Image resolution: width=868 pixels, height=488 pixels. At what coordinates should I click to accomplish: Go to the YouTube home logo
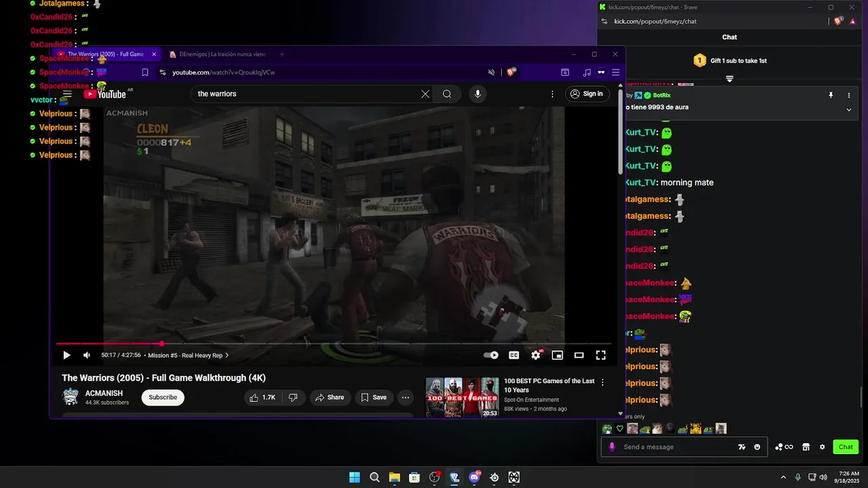[104, 94]
